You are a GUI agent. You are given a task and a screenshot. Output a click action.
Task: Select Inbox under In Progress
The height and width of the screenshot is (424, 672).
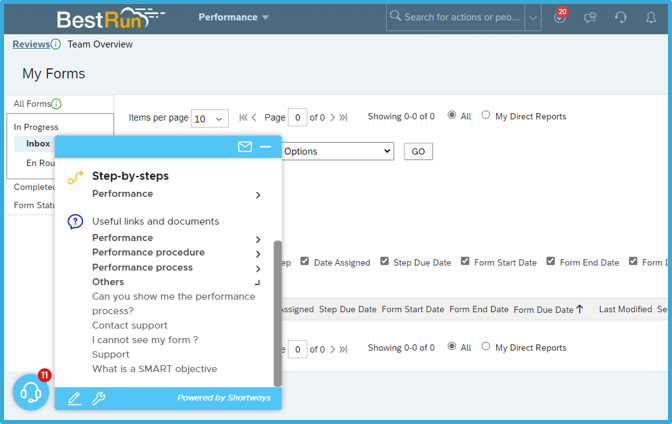tap(38, 144)
